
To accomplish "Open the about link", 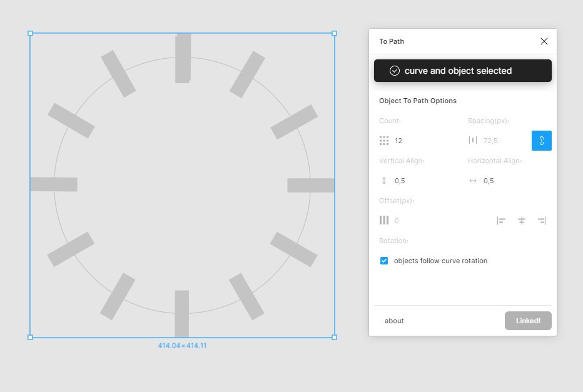I will pyautogui.click(x=394, y=321).
